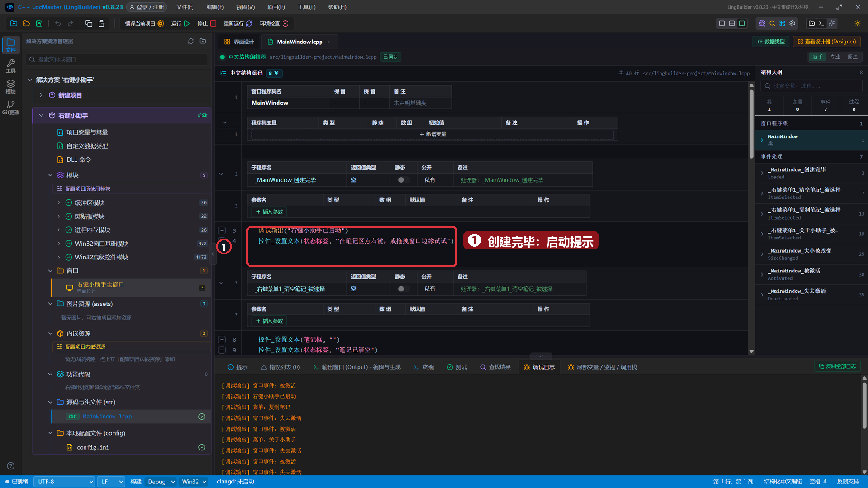The image size is (868, 488).
Task: Click the yellow search magnifier icon
Action: (x=772, y=23)
